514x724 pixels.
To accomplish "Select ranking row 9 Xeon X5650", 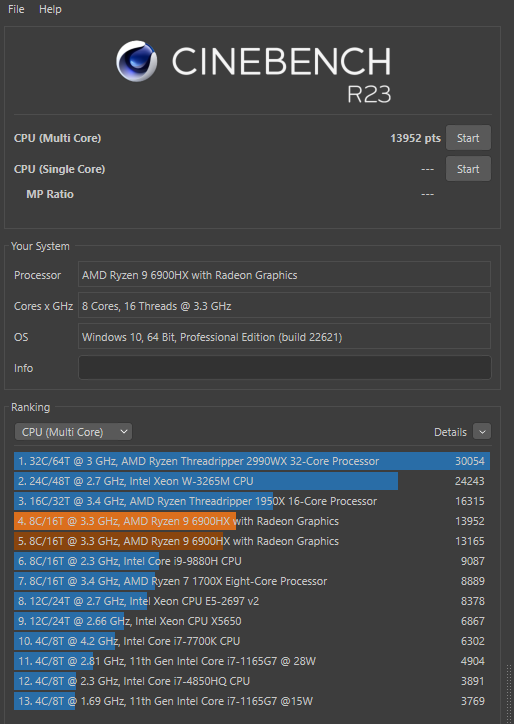I will click(x=252, y=621).
